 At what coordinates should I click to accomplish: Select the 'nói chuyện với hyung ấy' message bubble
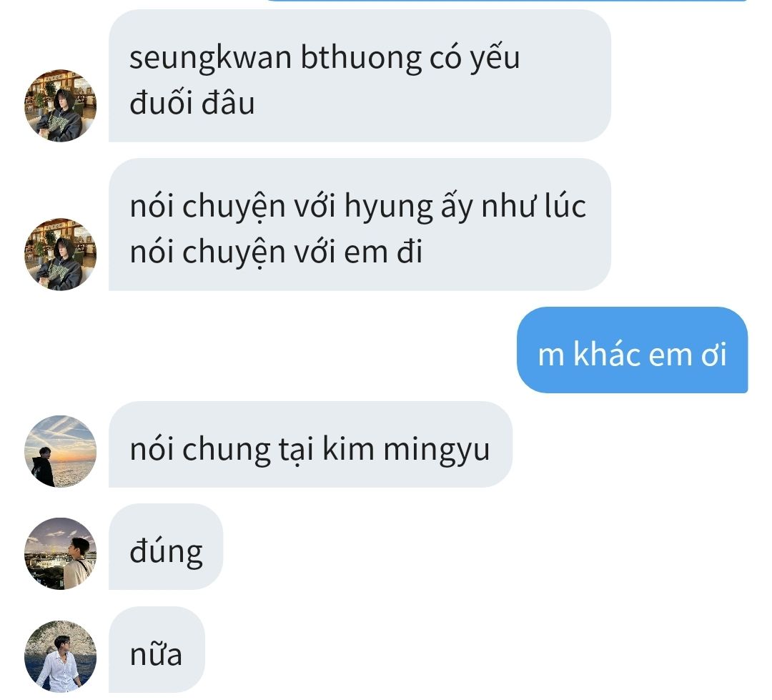point(360,225)
